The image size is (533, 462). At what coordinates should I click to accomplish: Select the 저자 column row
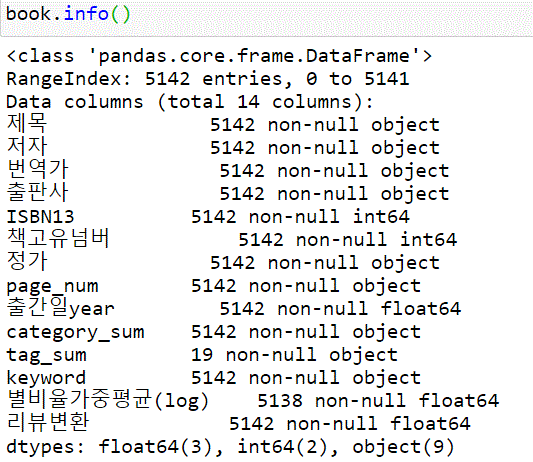223,147
